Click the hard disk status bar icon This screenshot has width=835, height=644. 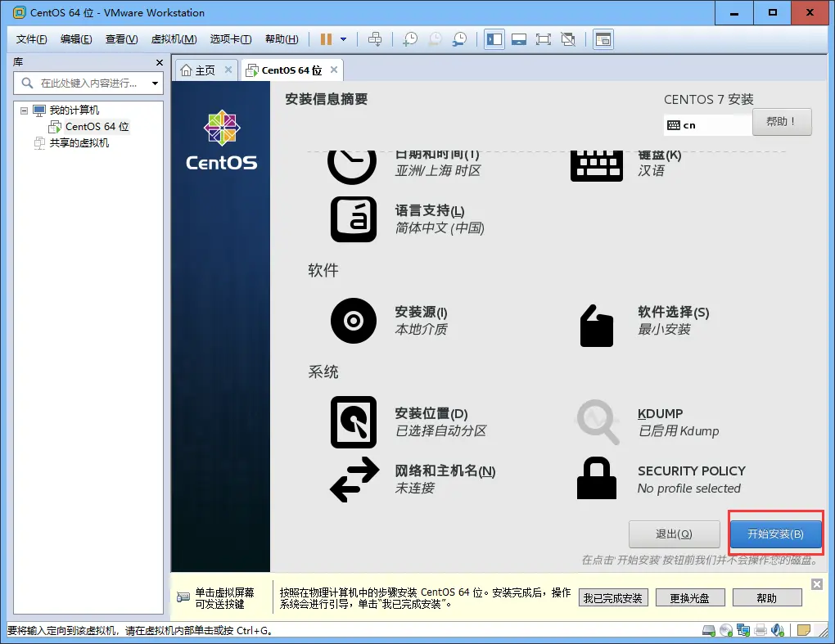[x=709, y=631]
